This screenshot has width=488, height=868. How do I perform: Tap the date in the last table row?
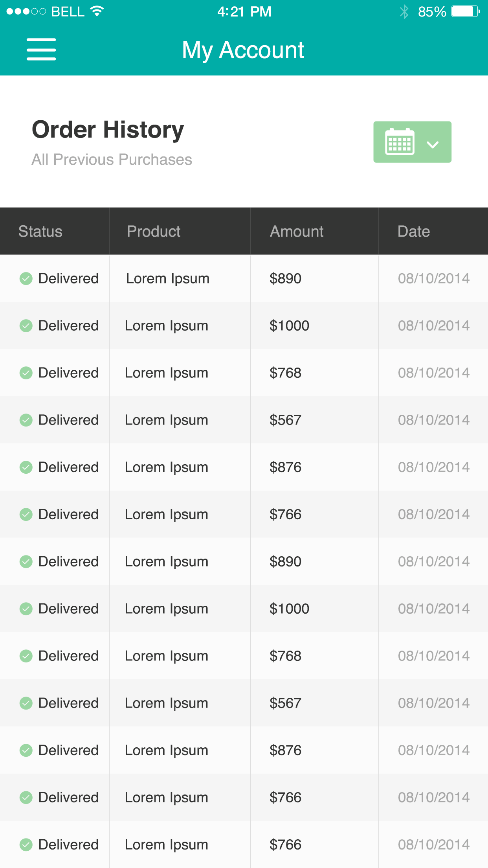click(434, 844)
